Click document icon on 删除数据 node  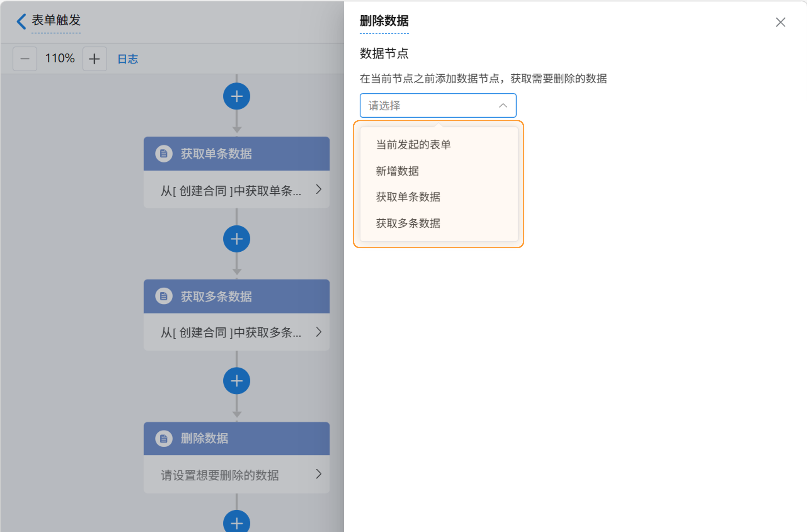(164, 439)
